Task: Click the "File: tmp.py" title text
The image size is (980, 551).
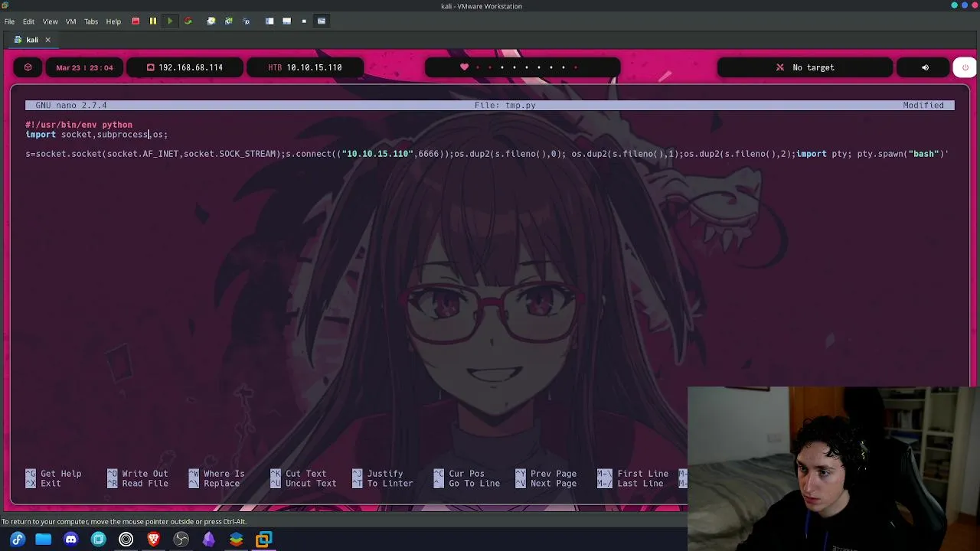Action: click(x=505, y=106)
